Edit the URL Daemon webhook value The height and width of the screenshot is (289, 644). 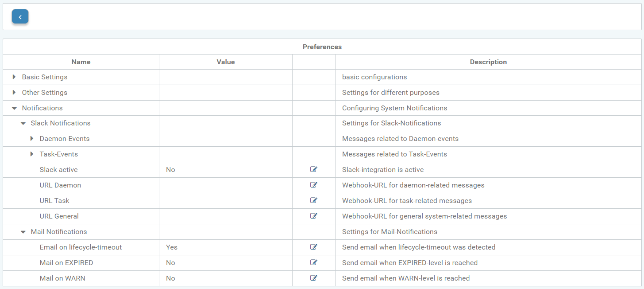314,185
